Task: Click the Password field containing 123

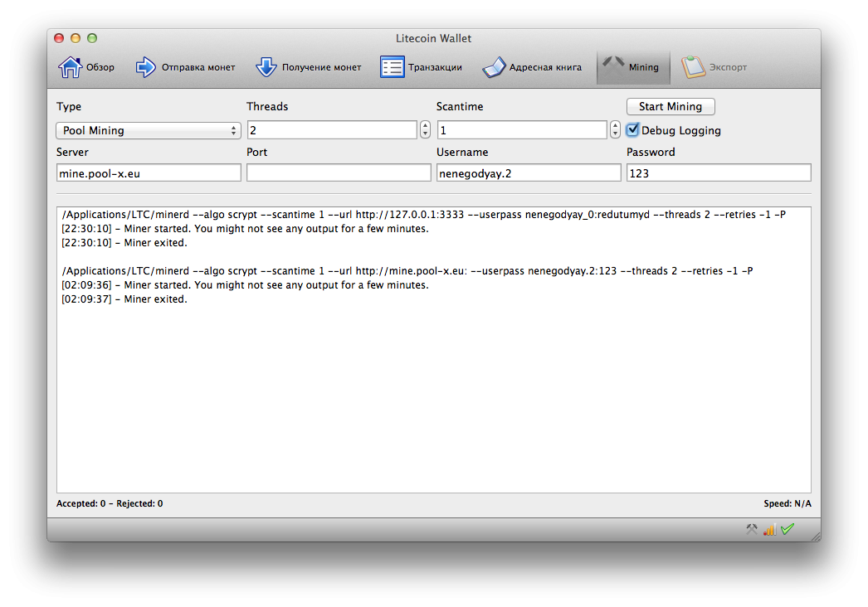Action: tap(719, 172)
